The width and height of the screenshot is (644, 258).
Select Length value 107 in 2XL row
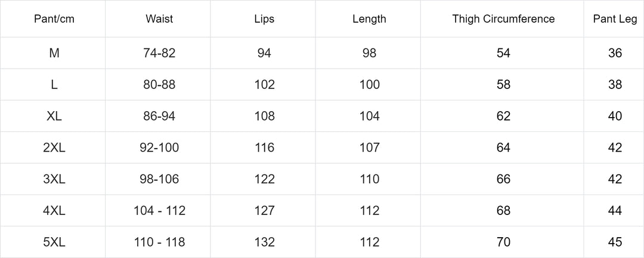point(369,148)
